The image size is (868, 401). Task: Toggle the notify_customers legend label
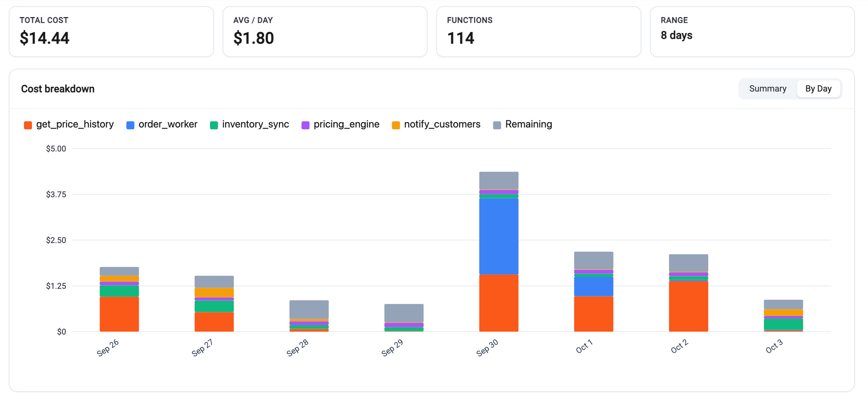[x=442, y=124]
